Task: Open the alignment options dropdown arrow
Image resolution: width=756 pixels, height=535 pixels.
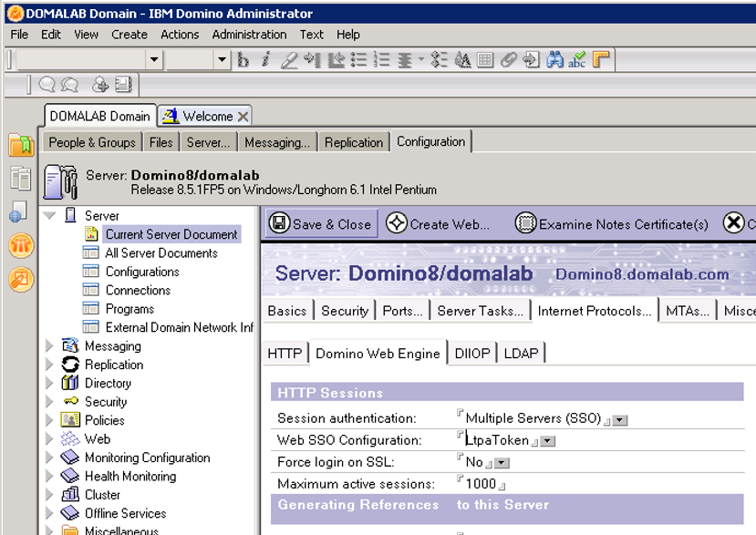Action: (x=421, y=60)
